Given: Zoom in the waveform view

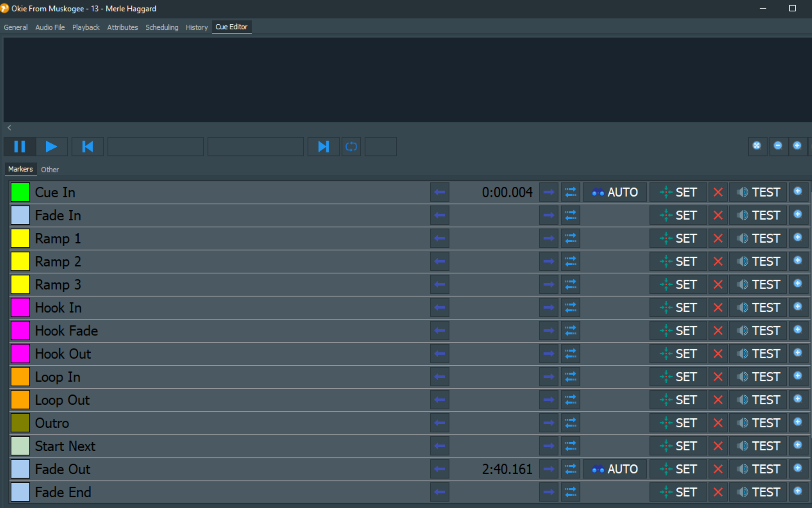Looking at the screenshot, I should coord(797,146).
